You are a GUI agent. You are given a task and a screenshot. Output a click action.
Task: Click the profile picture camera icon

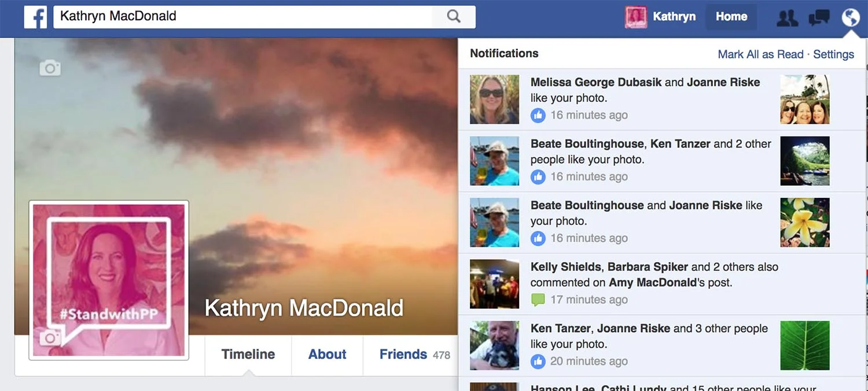click(x=50, y=338)
